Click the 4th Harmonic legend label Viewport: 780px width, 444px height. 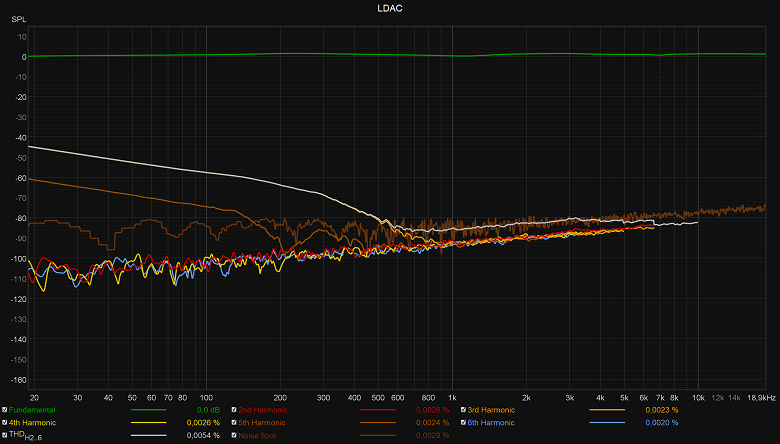[32, 423]
